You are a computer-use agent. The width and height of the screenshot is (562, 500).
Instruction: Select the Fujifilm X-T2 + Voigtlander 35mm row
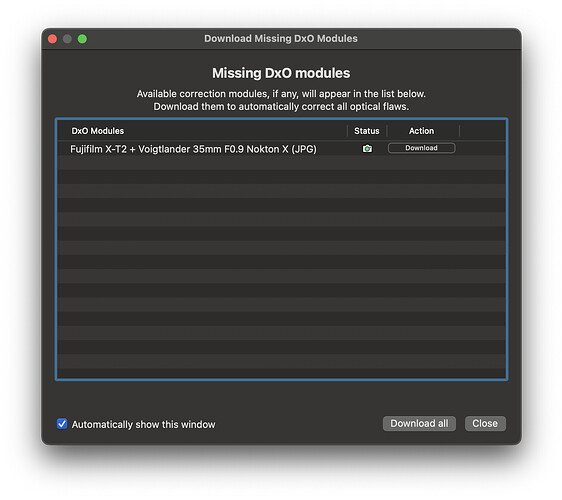coord(281,149)
